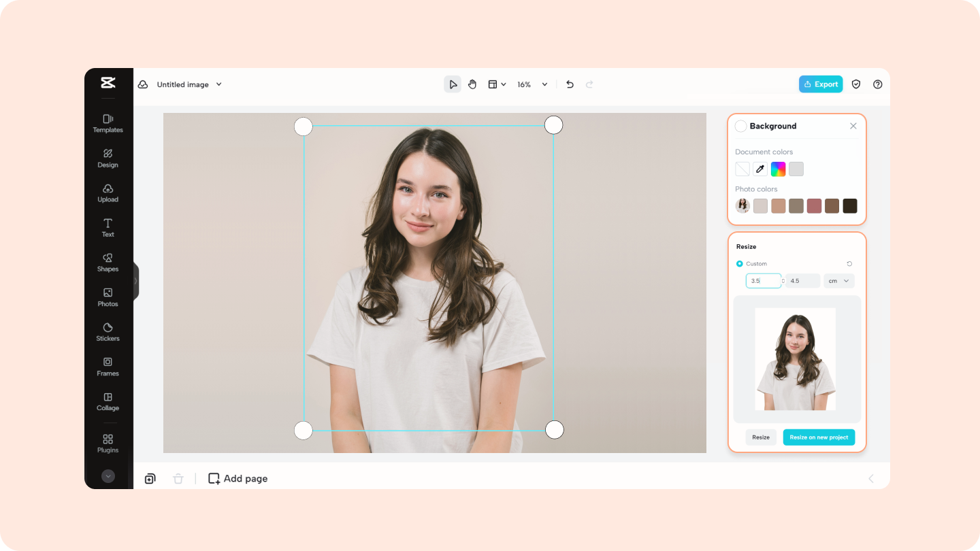
Task: Select the transparent no-color swatch
Action: coord(742,169)
